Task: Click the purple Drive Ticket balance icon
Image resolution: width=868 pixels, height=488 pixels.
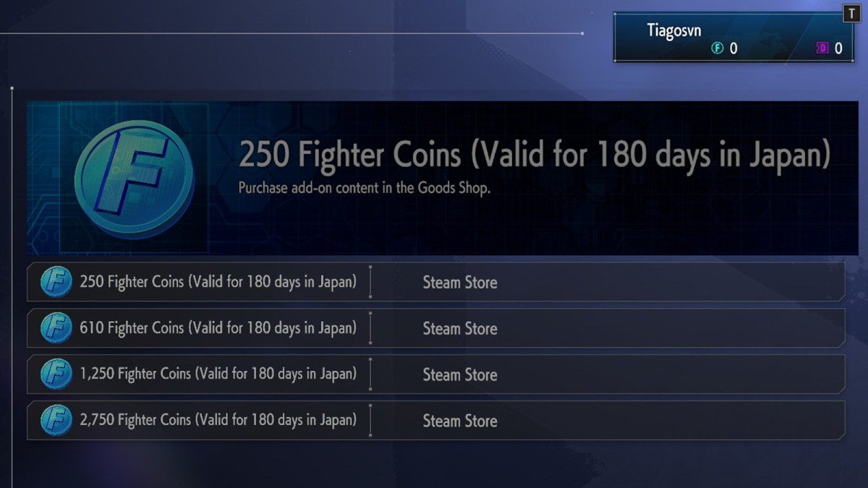Action: [x=822, y=48]
